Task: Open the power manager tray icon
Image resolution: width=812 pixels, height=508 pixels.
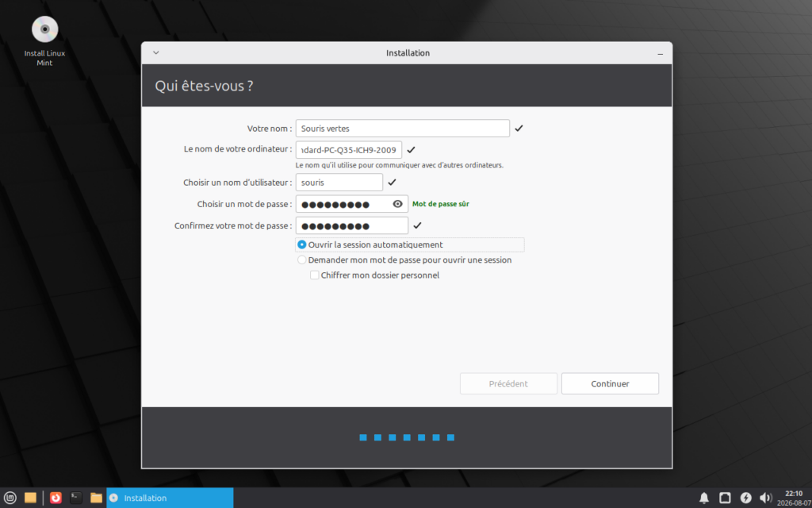Action: tap(745, 498)
